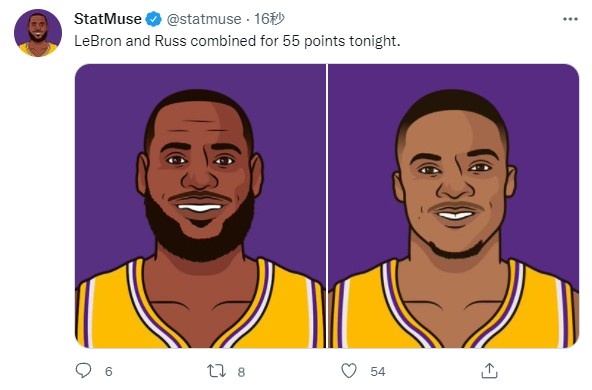Like the tweet with the heart icon
Viewport: 592px width, 390px height.
point(349,370)
